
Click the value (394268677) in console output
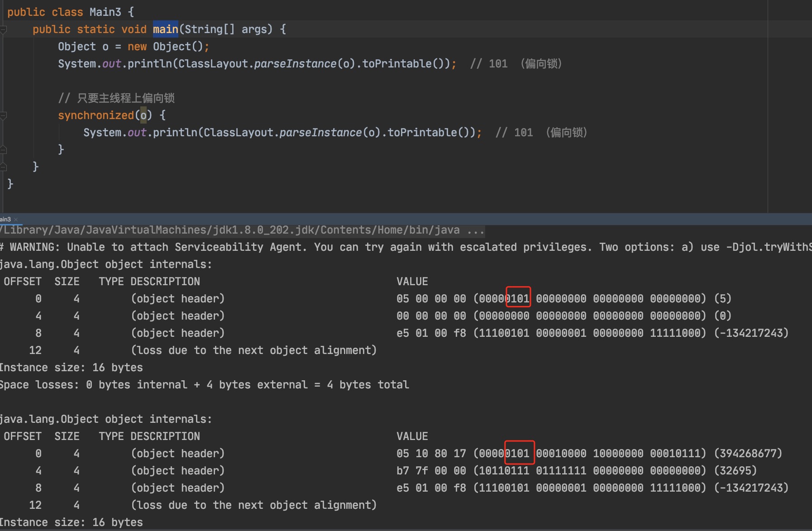pyautogui.click(x=748, y=454)
